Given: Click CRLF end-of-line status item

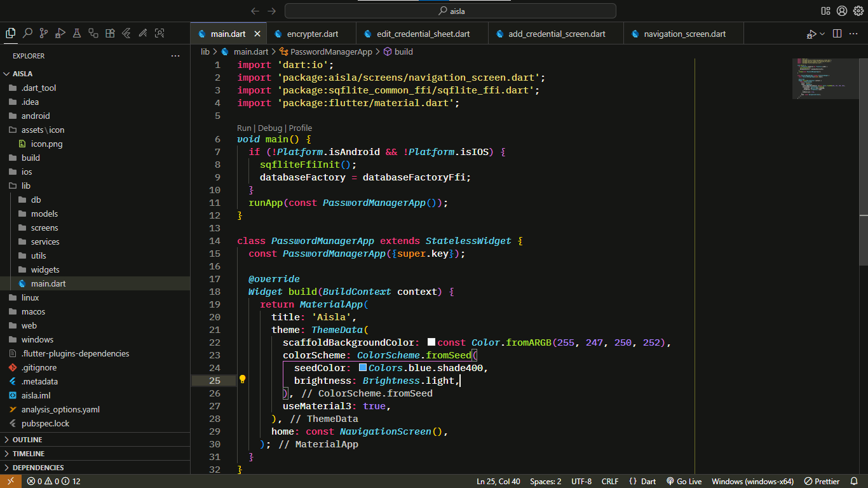Looking at the screenshot, I should pyautogui.click(x=610, y=481).
